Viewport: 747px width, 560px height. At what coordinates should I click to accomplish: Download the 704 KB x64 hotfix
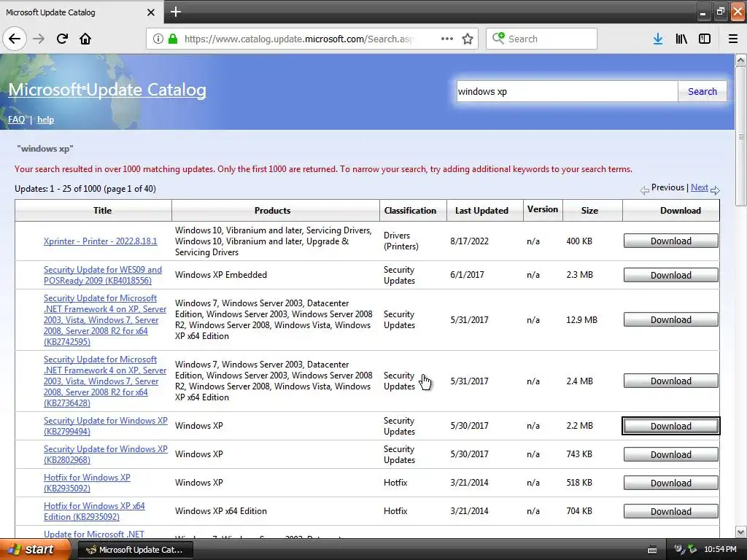(671, 511)
